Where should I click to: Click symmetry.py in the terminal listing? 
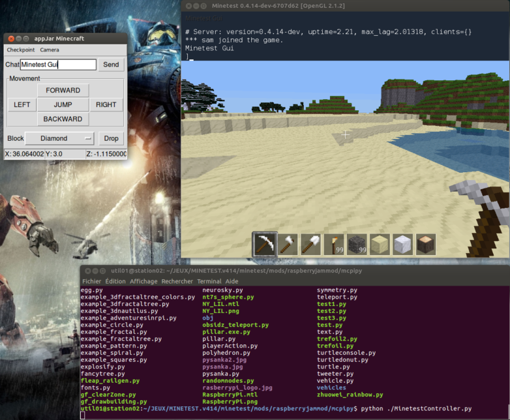pyautogui.click(x=337, y=290)
